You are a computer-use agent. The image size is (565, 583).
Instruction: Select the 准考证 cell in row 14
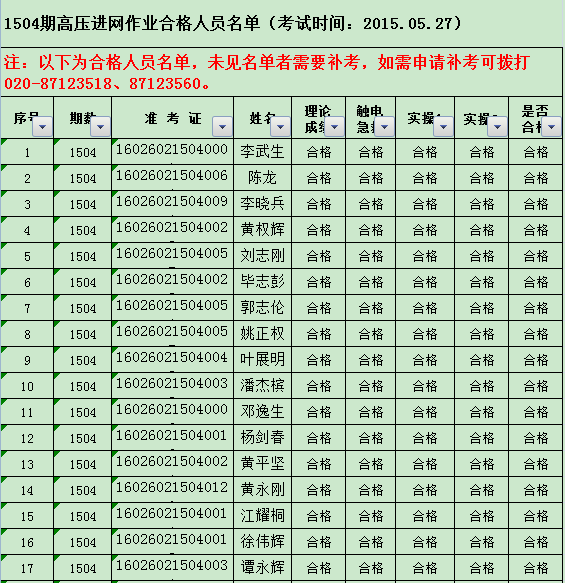pyautogui.click(x=172, y=490)
